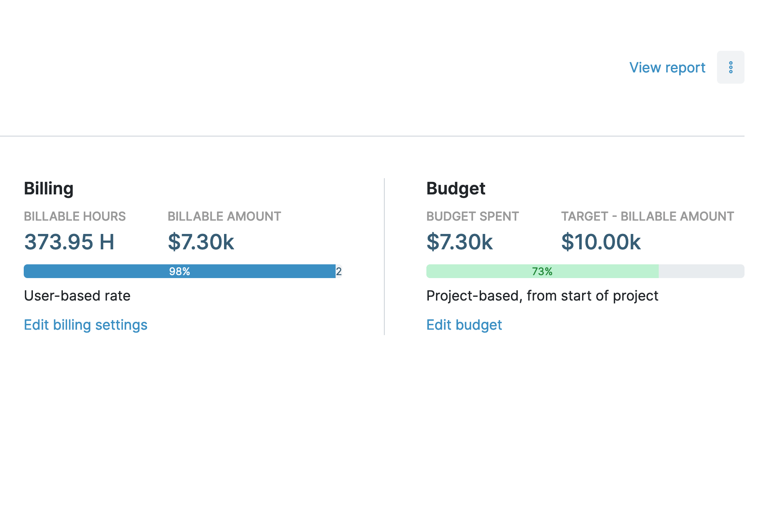
Task: Click the small 2 marker on billing bar
Action: tap(339, 271)
